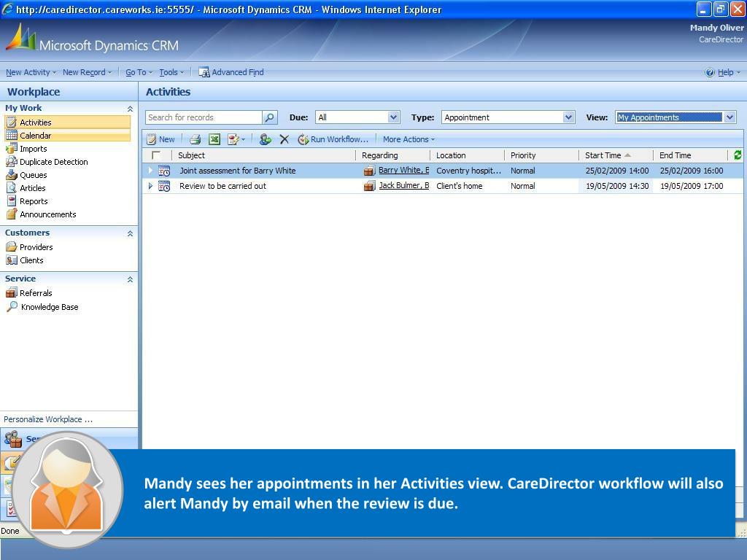Click the search magnifier icon
747x560 pixels.
point(270,117)
